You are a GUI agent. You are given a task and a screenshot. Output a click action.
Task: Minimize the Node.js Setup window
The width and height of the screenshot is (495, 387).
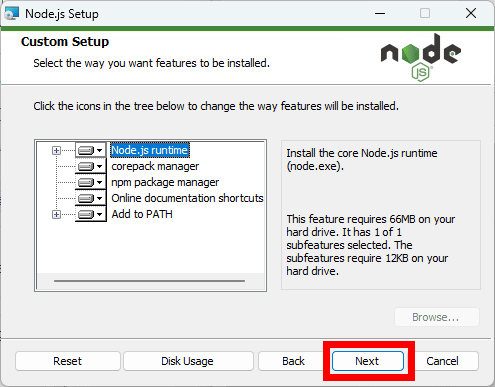point(380,14)
